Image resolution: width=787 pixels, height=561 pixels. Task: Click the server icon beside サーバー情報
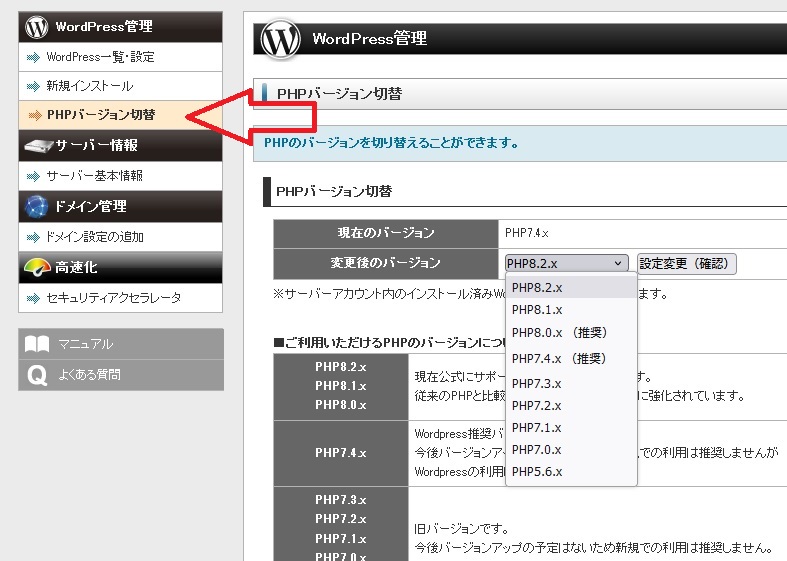click(38, 146)
